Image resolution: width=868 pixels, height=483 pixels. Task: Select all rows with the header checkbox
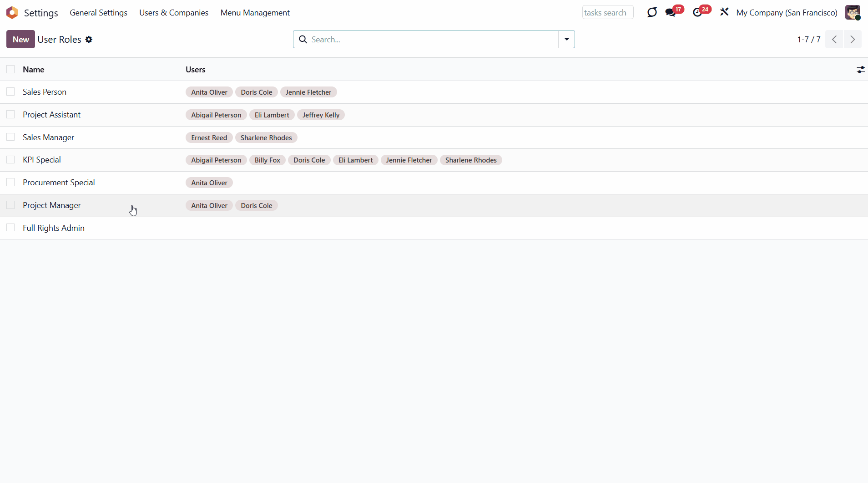click(10, 69)
